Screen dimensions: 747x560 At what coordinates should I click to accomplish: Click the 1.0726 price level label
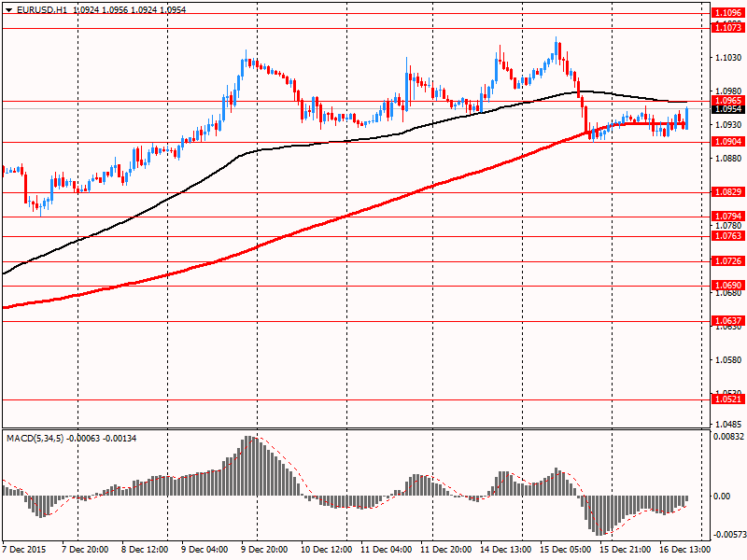pyautogui.click(x=727, y=261)
